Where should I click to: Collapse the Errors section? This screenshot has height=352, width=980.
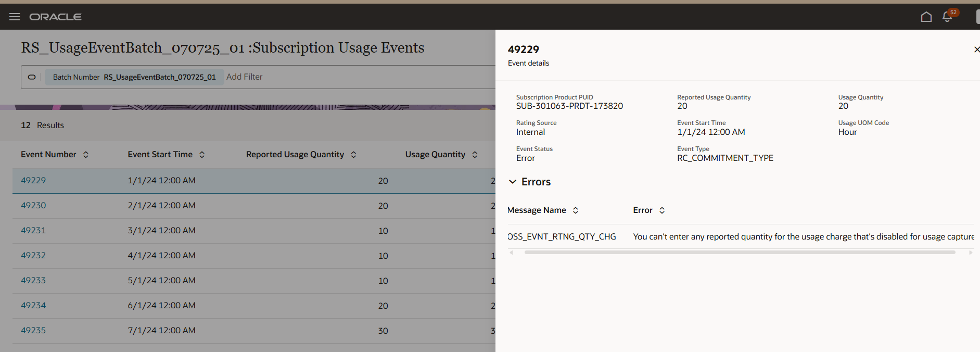tap(513, 182)
